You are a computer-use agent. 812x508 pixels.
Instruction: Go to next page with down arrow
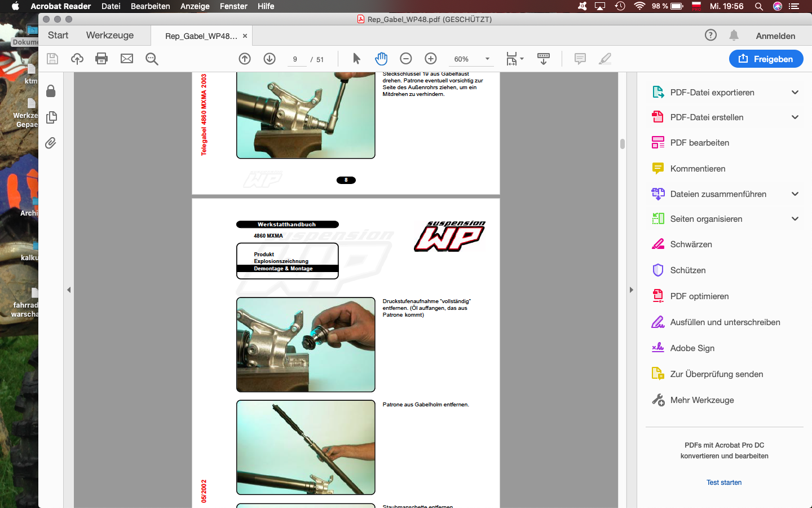click(x=270, y=59)
